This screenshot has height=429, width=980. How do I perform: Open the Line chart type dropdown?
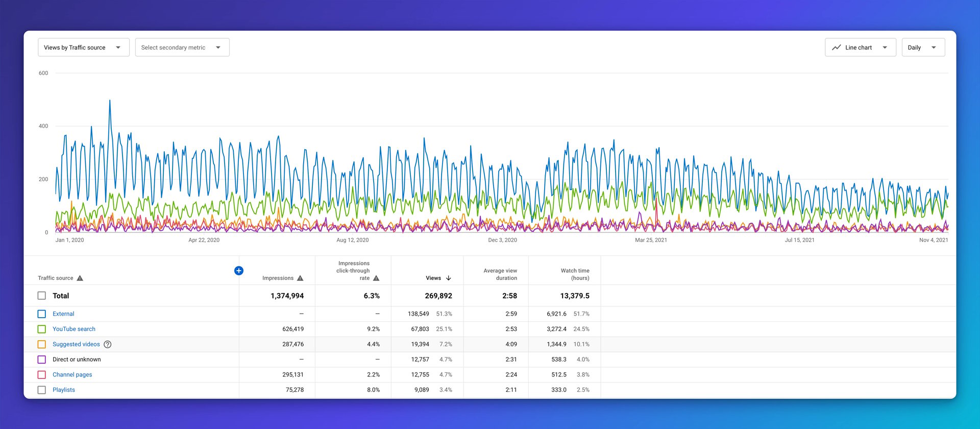coord(861,47)
